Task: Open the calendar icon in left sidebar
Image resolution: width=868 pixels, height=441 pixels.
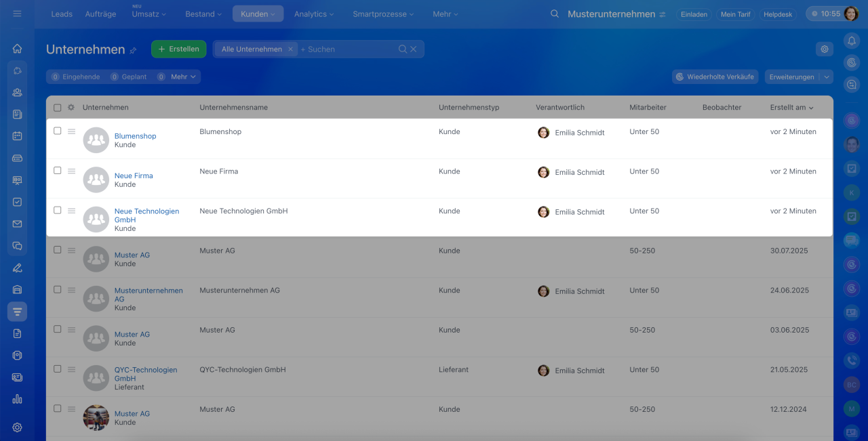Action: point(17,136)
